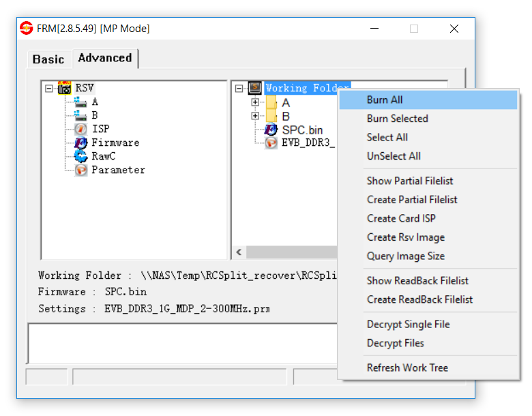Viewport: 532px width, 416px height.
Task: Expand folder B in Working Folder tree
Action: pyautogui.click(x=255, y=116)
